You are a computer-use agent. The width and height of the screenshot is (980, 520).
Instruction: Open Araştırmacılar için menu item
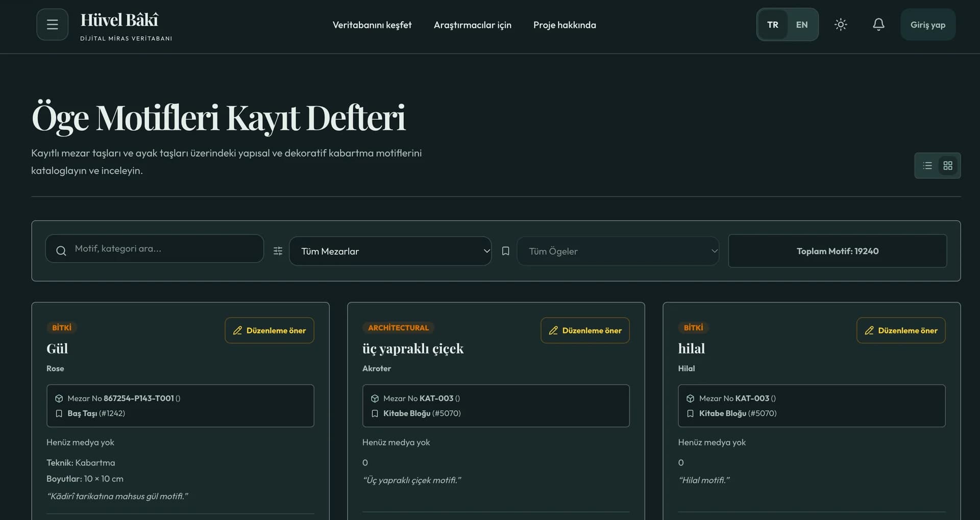pyautogui.click(x=473, y=25)
